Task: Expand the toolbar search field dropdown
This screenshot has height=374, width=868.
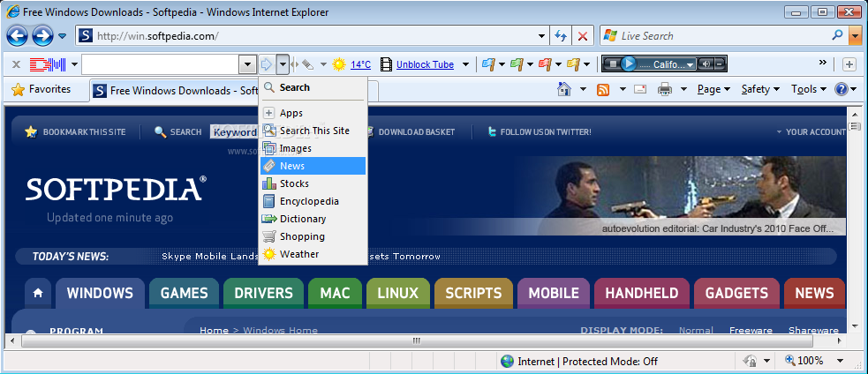Action: pyautogui.click(x=247, y=64)
